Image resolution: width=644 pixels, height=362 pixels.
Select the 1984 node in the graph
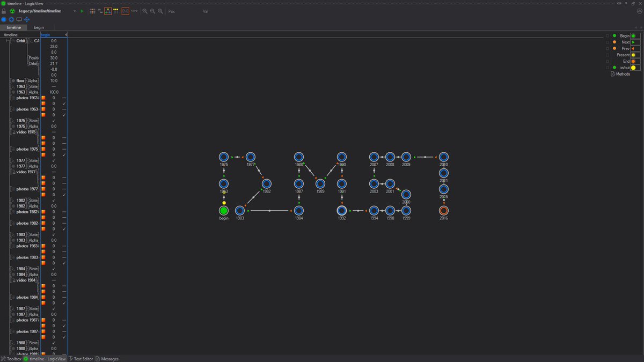299,210
